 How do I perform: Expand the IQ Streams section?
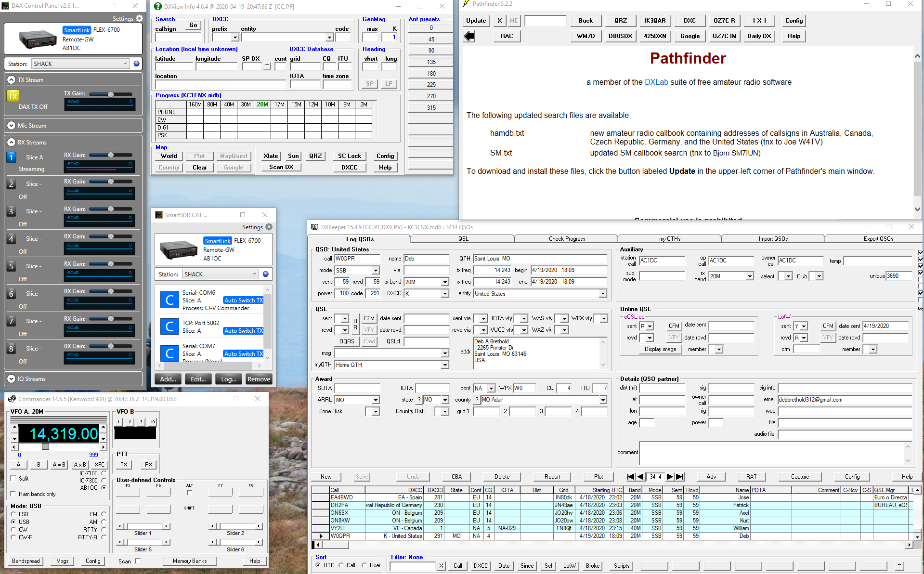[x=12, y=379]
